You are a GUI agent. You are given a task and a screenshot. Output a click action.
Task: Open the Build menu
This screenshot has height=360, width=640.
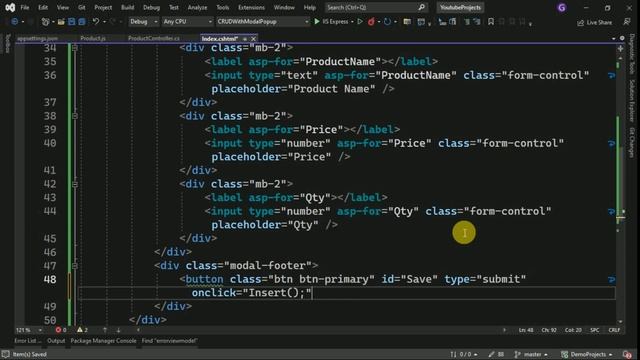pos(127,7)
